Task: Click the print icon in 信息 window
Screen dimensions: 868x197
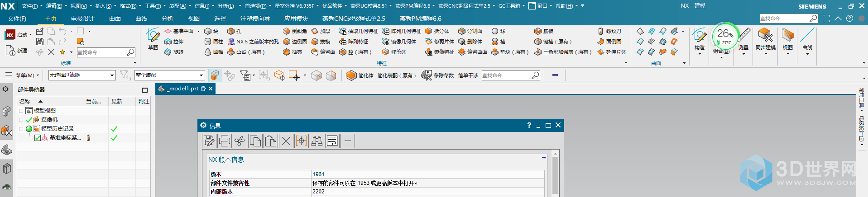Action: 224,141
